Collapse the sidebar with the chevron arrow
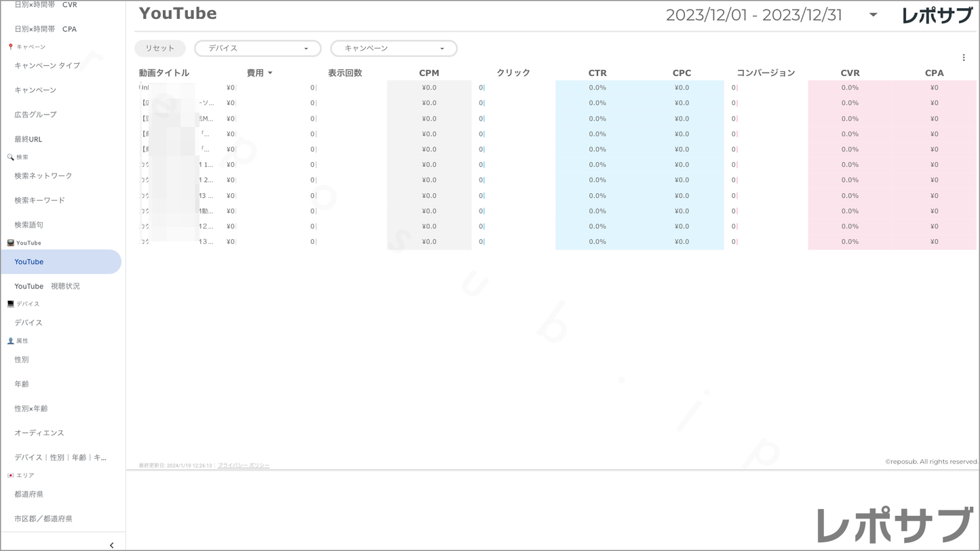 point(111,545)
